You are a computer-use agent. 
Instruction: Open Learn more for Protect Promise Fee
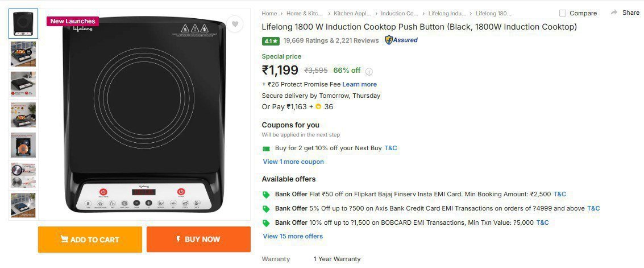coord(359,84)
